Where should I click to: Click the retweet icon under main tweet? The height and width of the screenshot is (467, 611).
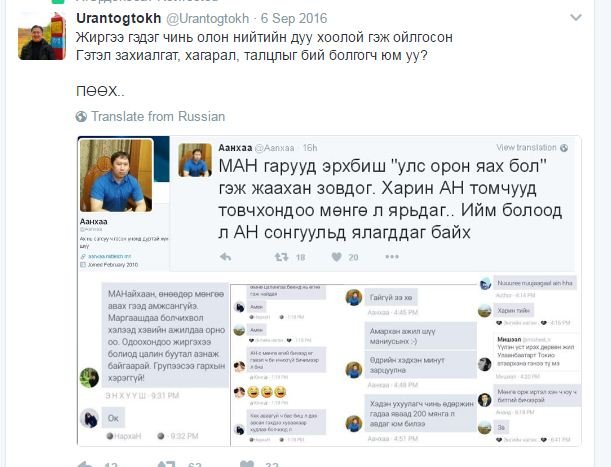(166, 463)
